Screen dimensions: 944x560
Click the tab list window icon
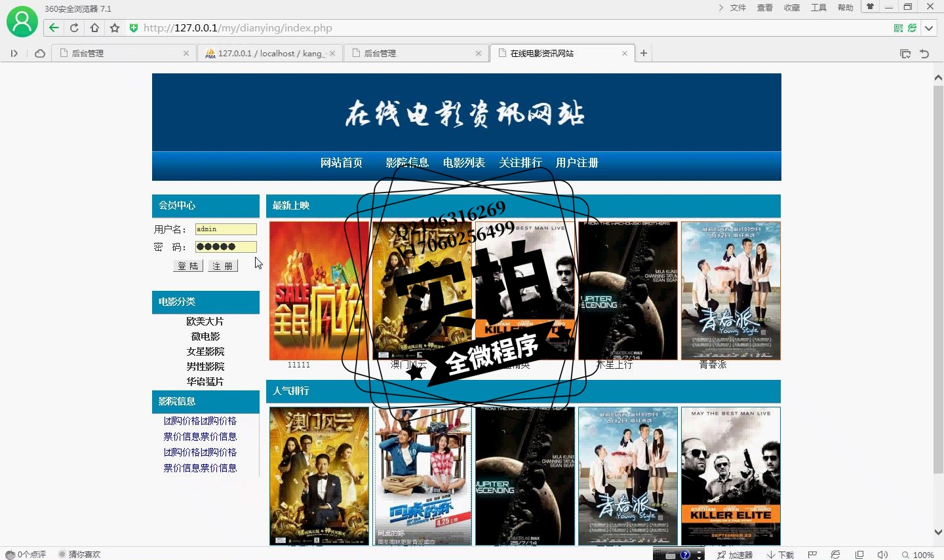905,54
